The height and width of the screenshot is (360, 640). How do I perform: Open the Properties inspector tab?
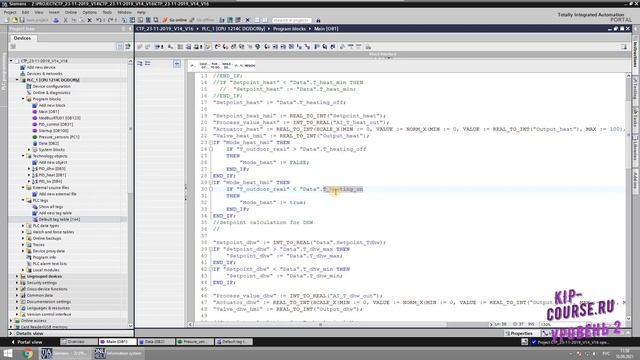click(521, 333)
